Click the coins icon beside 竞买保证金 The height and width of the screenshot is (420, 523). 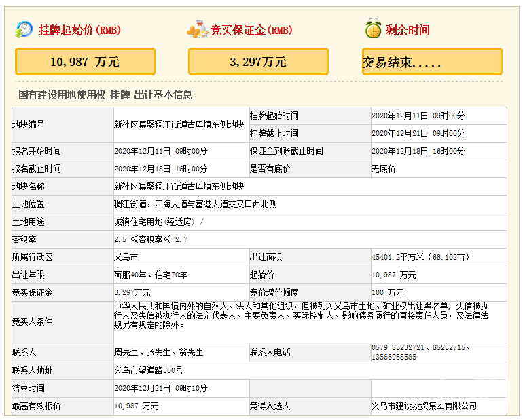coord(198,29)
